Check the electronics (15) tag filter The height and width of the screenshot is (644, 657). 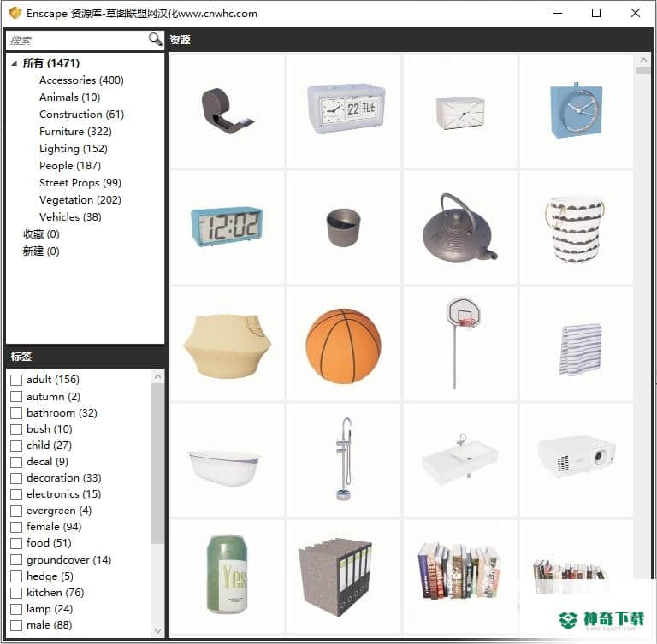coord(16,494)
